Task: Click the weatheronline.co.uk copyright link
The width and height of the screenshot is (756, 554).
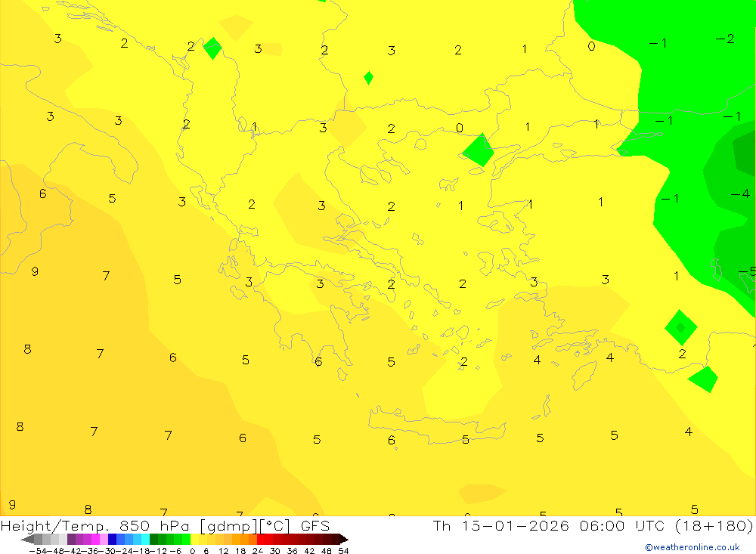Action: (692, 547)
